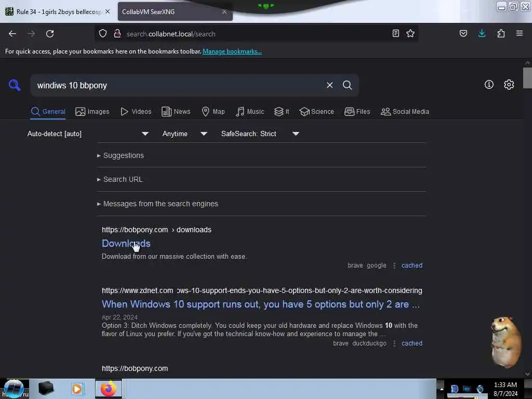Open the tracking protection shield icon
This screenshot has height=399, width=532.
coord(103,34)
